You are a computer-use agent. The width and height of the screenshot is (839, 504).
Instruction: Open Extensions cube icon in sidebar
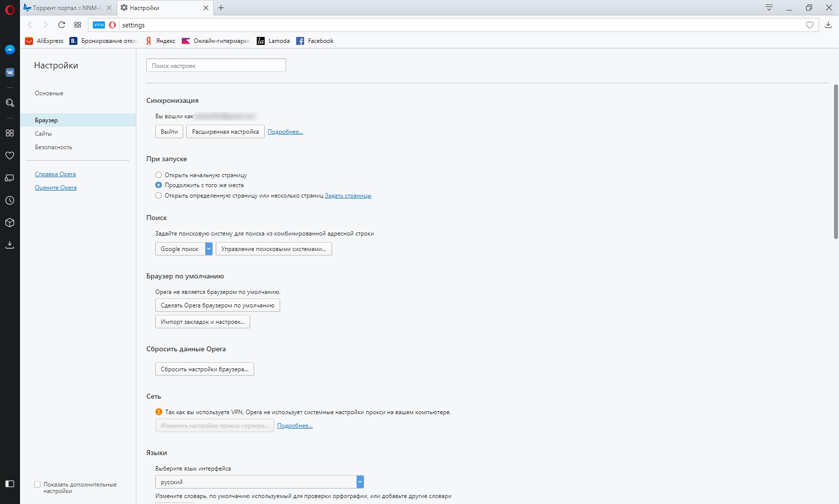click(x=9, y=223)
